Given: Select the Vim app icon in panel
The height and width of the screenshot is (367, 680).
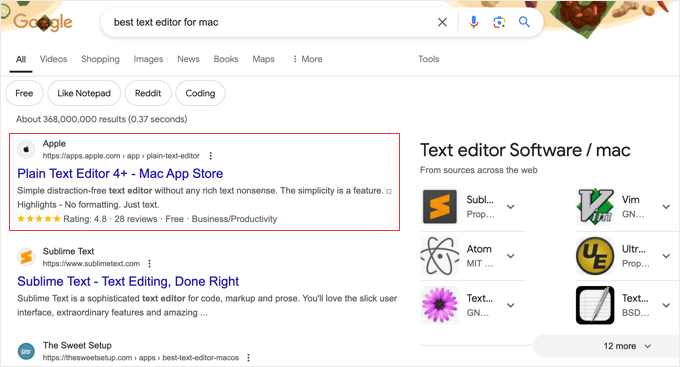Looking at the screenshot, I should point(595,206).
